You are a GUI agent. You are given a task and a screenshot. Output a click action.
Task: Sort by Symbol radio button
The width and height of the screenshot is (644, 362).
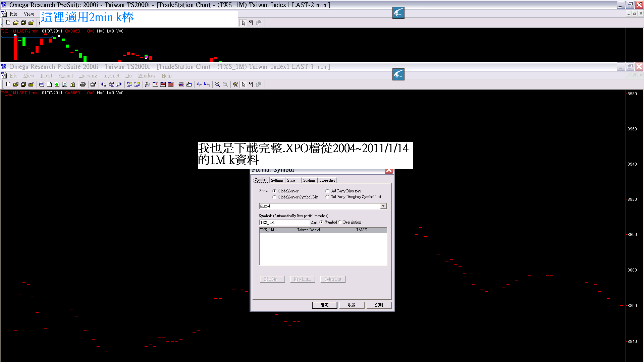click(321, 222)
